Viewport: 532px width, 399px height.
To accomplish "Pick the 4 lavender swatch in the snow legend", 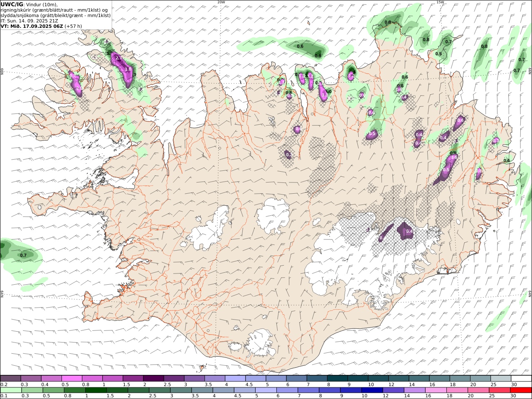I will [235, 378].
